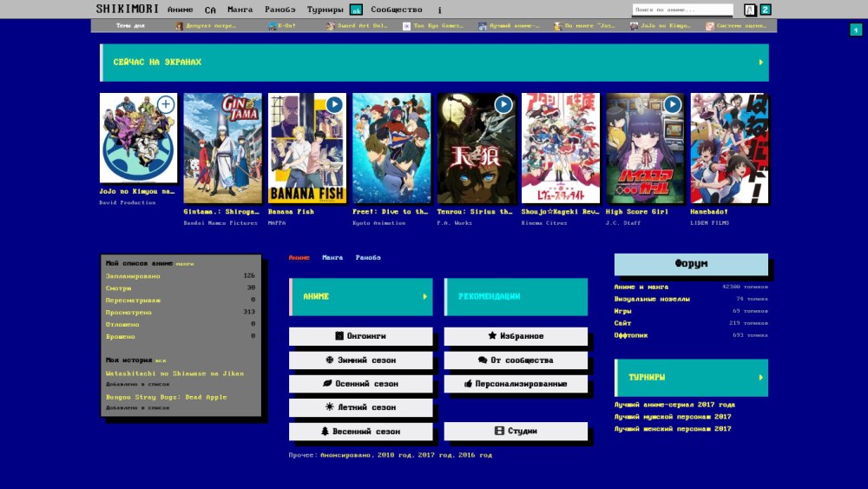Play Tenrou: Sirius via poster play icon

503,104
